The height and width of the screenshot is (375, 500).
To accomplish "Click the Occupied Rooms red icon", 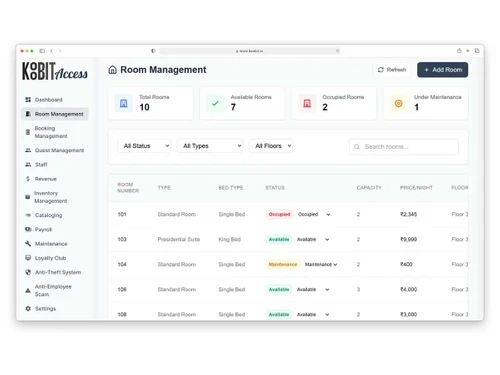I will pos(307,103).
